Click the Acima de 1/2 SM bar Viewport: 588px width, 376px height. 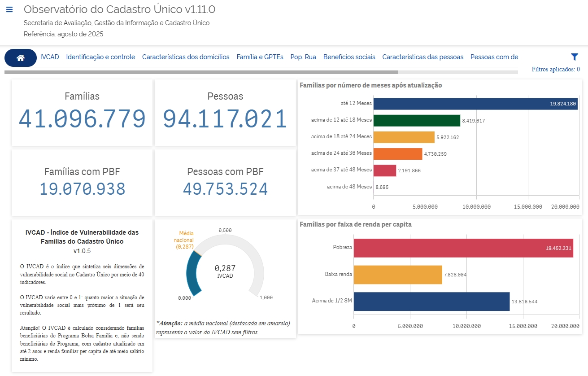(x=431, y=302)
